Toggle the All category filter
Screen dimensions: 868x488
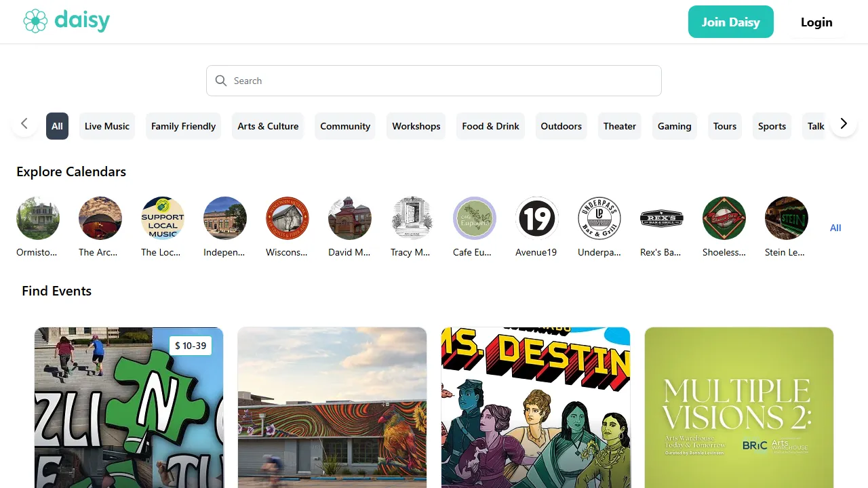[x=57, y=126]
